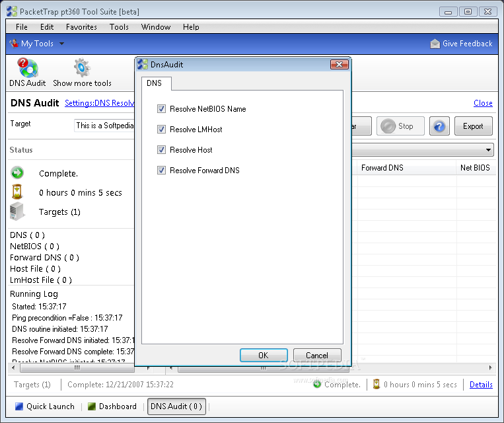Click the DNS Audit tool icon
Viewport: 504px width, 423px height.
28,68
